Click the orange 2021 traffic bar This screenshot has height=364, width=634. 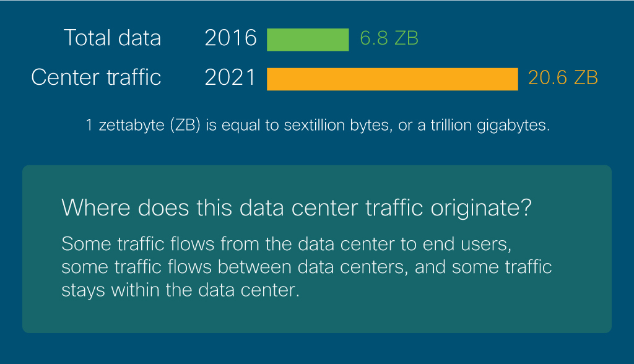point(392,79)
